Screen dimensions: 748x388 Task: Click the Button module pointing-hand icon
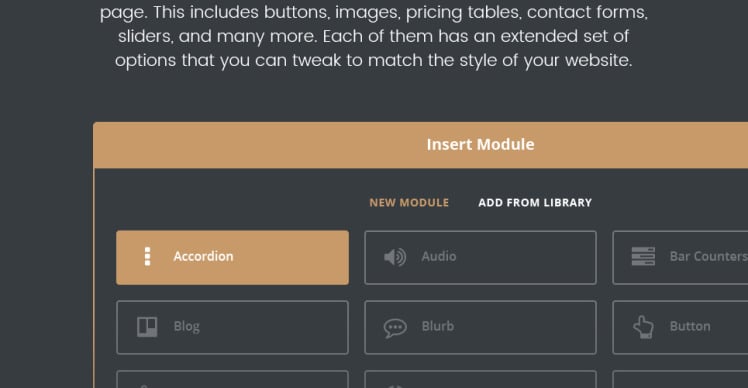click(643, 327)
